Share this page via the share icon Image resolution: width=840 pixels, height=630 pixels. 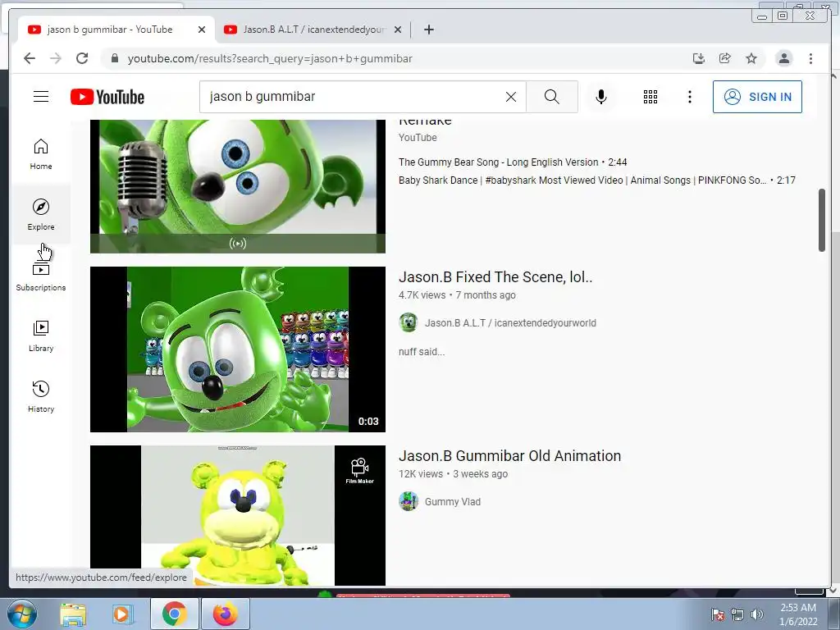pos(725,58)
